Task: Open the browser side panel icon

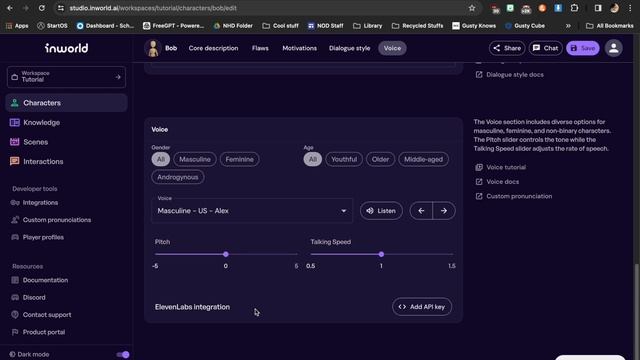Action: point(598,8)
